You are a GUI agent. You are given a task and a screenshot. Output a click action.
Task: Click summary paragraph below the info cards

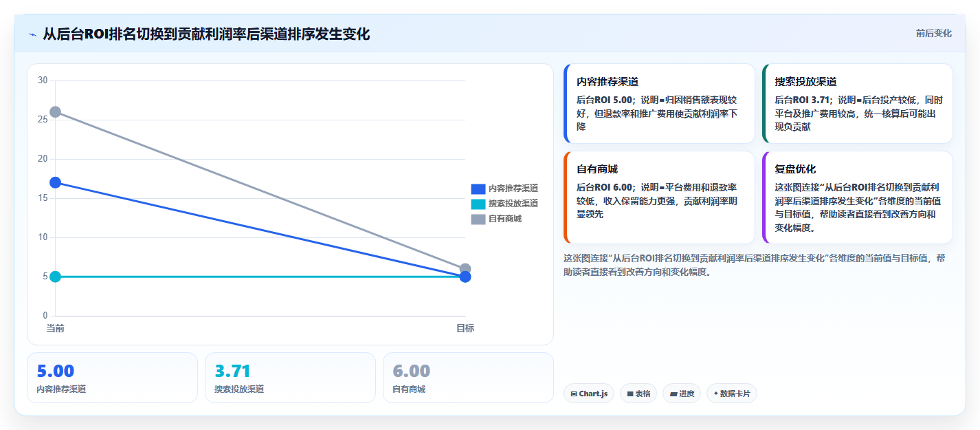tap(755, 265)
